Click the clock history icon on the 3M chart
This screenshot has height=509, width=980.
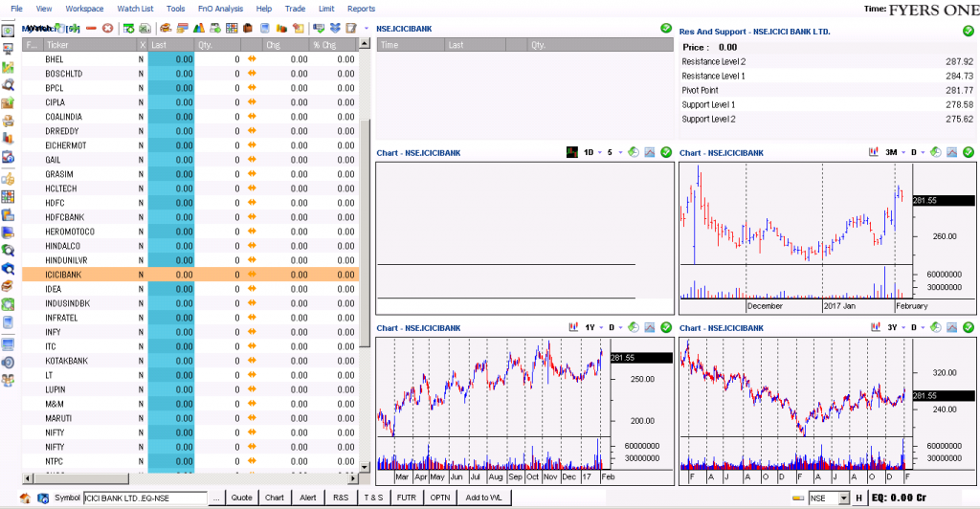(936, 152)
